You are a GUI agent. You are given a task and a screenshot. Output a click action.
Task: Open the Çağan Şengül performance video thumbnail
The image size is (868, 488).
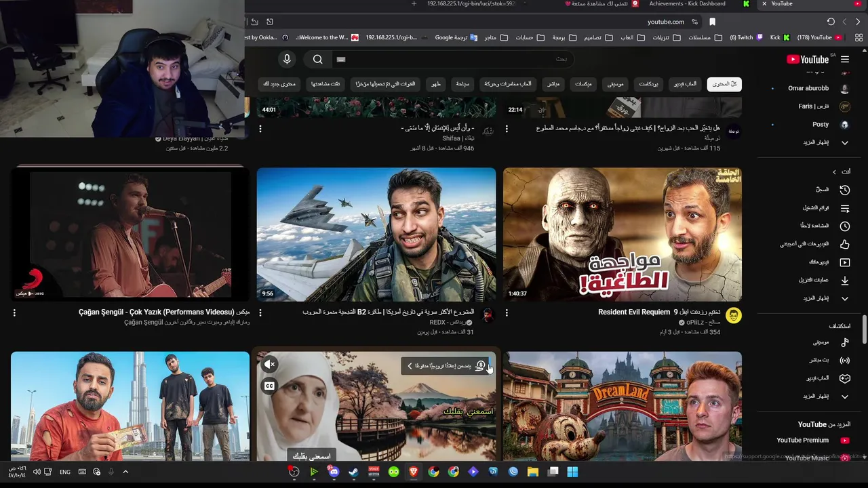tap(130, 235)
